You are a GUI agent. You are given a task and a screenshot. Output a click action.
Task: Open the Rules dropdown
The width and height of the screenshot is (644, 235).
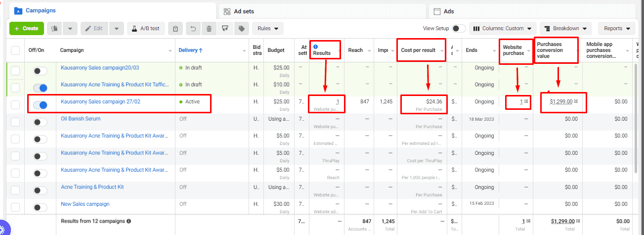click(268, 29)
